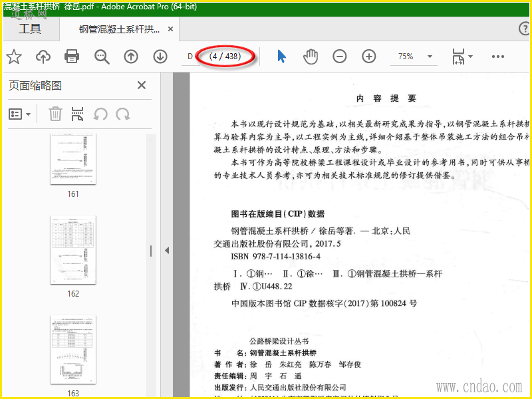Click the 中国版本图书馆 CIP 数据核字 line

pyautogui.click(x=324, y=303)
